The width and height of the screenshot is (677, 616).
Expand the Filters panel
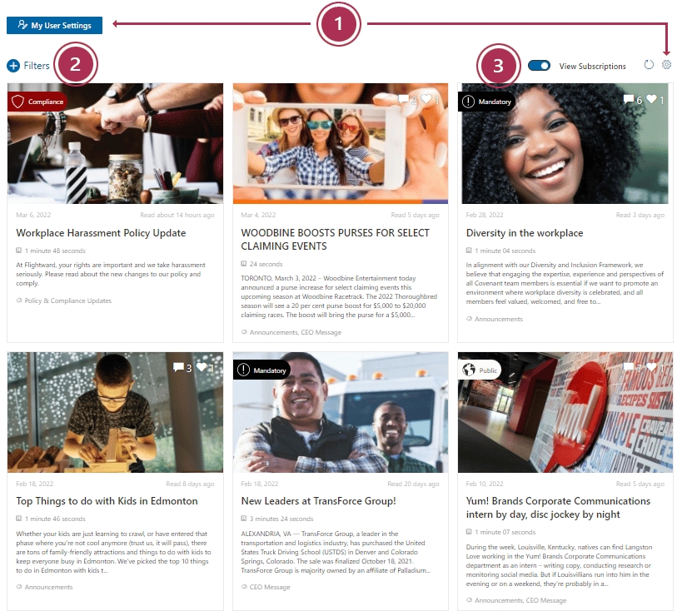tap(28, 66)
